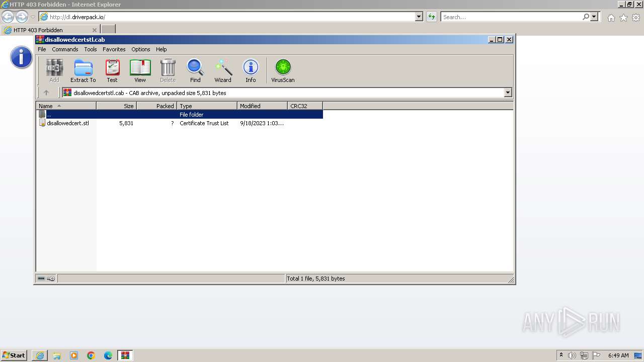Launch media player from taskbar

point(74,355)
